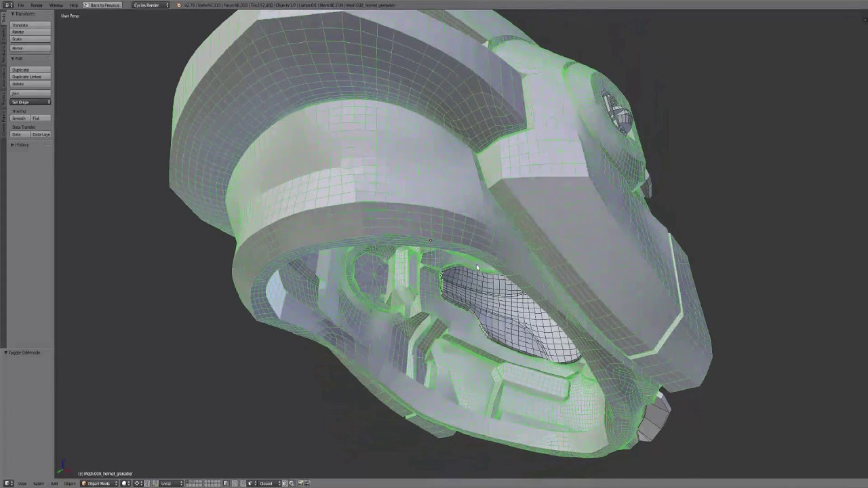Click the first group of layer buttons
The height and width of the screenshot is (488, 868).
click(x=194, y=483)
